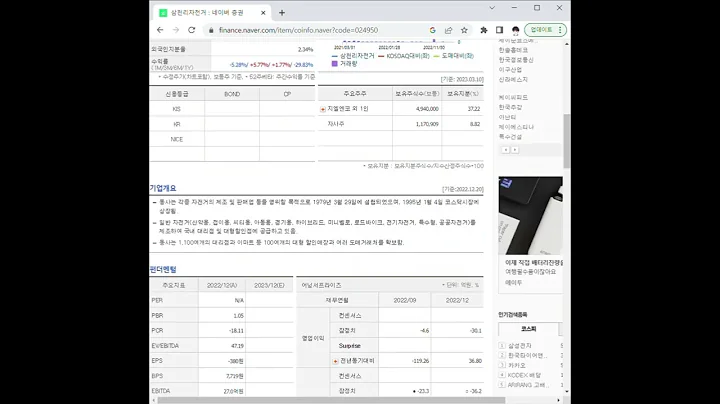Close the 삼천리자전거 tab
The image size is (720, 404).
point(263,13)
